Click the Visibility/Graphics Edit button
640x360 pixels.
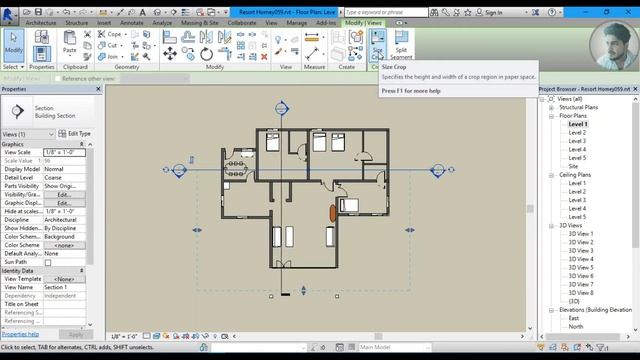tap(64, 195)
